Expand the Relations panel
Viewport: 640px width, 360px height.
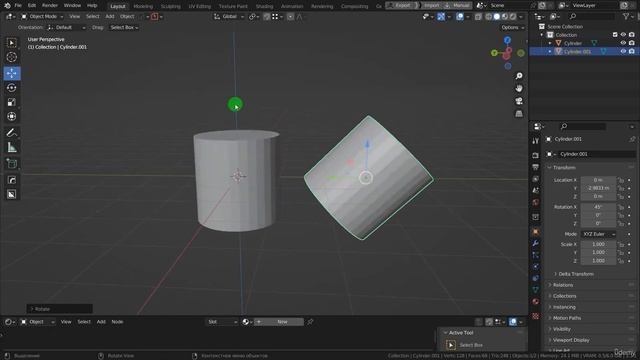[562, 285]
